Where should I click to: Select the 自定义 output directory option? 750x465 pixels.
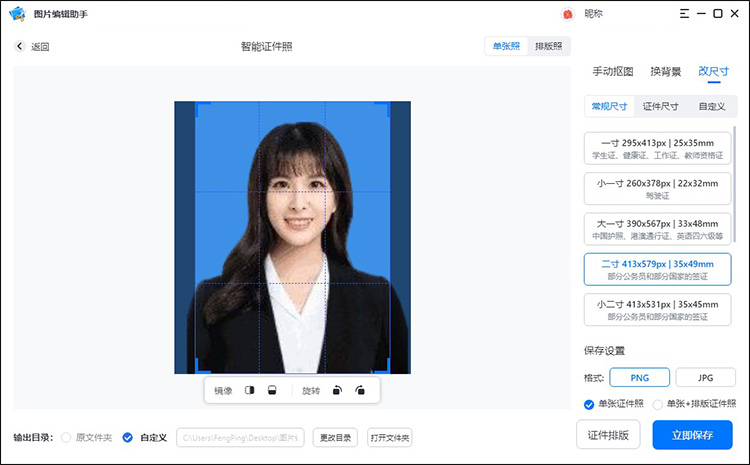tap(127, 437)
